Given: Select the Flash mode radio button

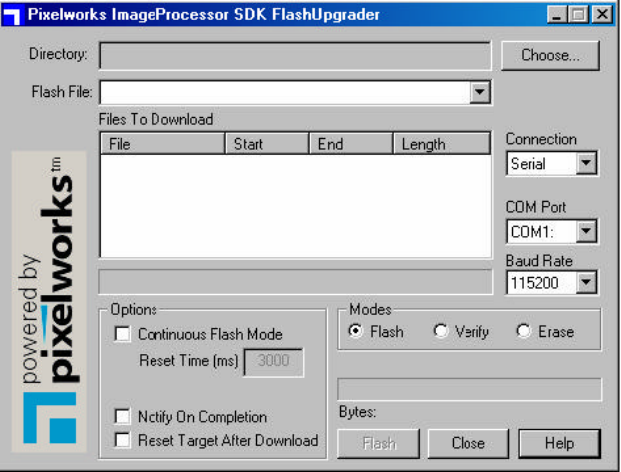Looking at the screenshot, I should coord(356,331).
